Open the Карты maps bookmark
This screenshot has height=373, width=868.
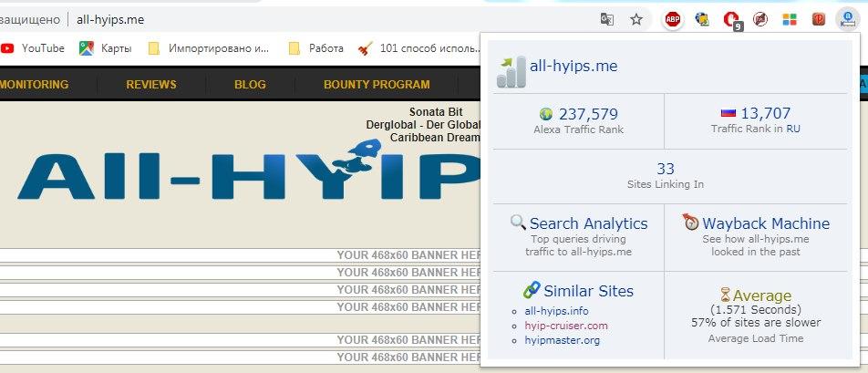click(105, 48)
